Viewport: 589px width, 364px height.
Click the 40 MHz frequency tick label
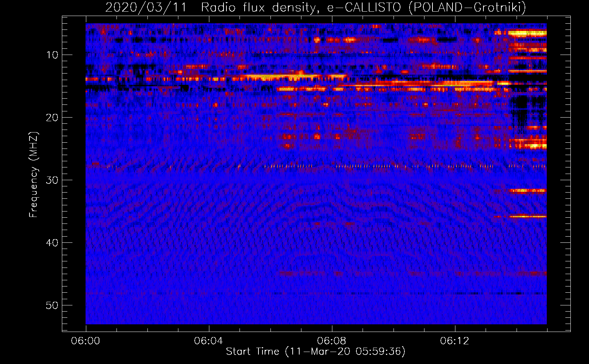click(52, 243)
